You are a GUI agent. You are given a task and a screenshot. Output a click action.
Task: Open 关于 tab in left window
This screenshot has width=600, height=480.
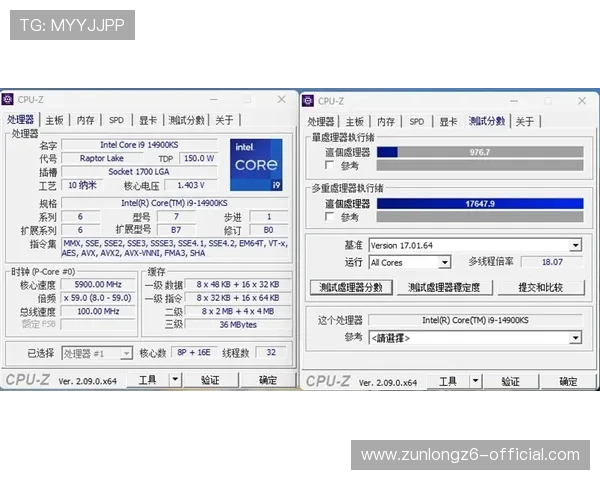(x=224, y=120)
